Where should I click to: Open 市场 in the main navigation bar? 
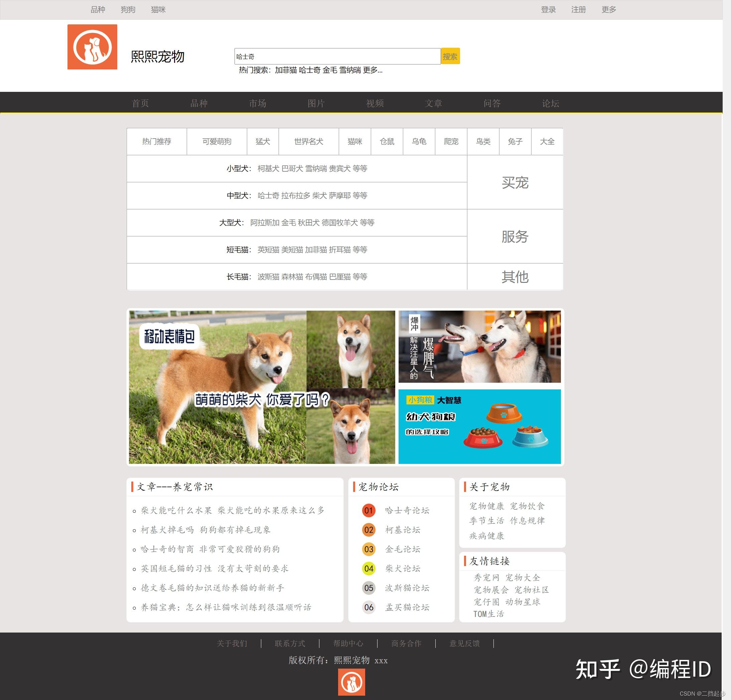pyautogui.click(x=258, y=103)
